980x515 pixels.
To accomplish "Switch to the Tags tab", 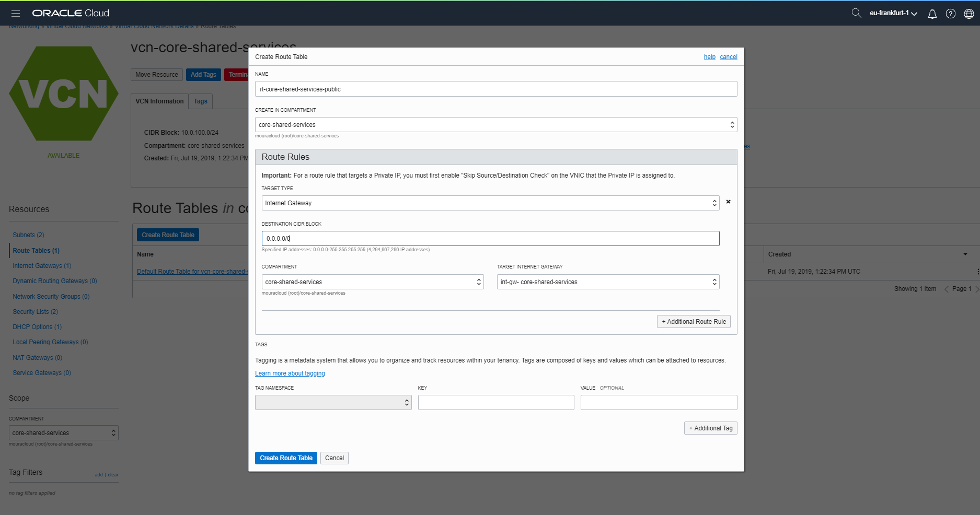I will point(200,101).
